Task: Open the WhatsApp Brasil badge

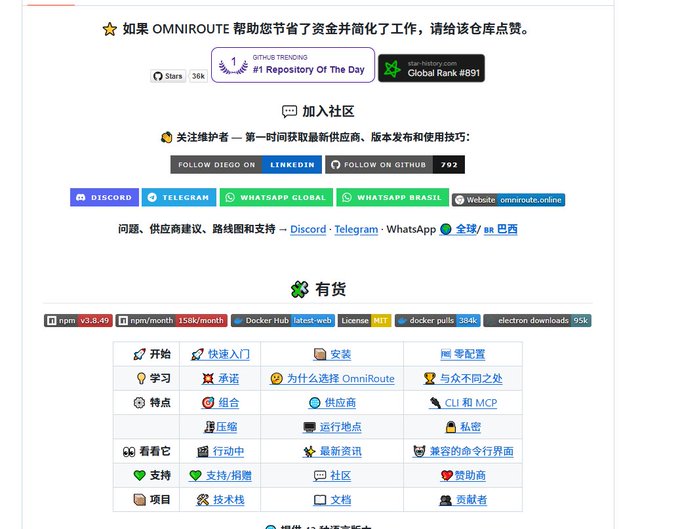Action: 392,197
